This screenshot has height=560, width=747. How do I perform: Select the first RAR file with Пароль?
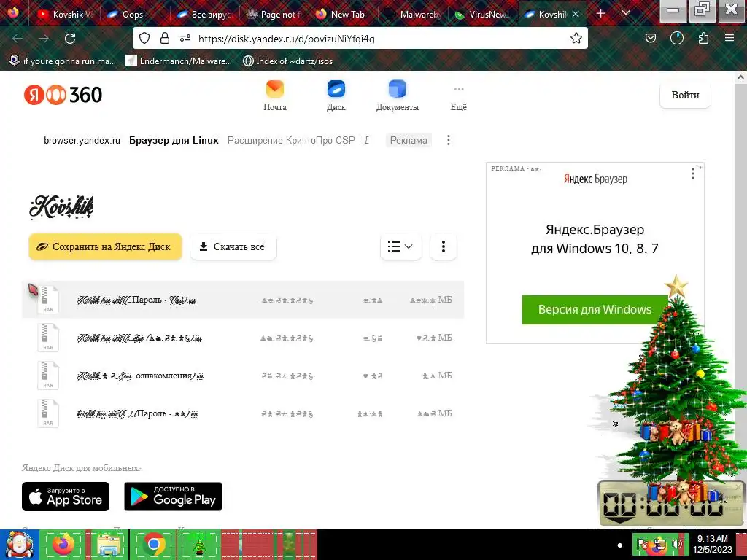coord(243,300)
